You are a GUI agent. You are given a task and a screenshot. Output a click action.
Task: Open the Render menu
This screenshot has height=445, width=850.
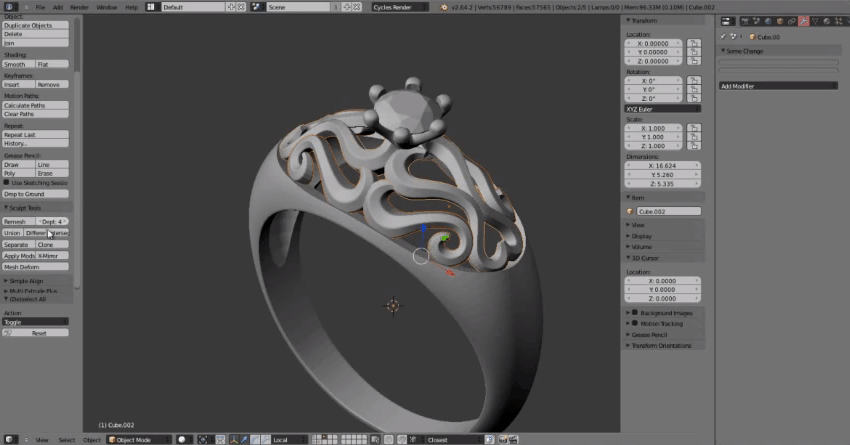[x=79, y=7]
